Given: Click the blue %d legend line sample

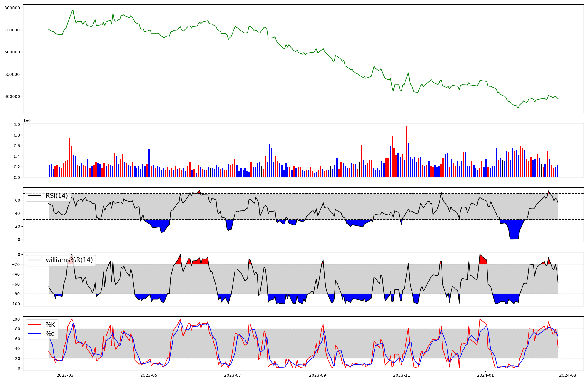Looking at the screenshot, I should coord(34,334).
